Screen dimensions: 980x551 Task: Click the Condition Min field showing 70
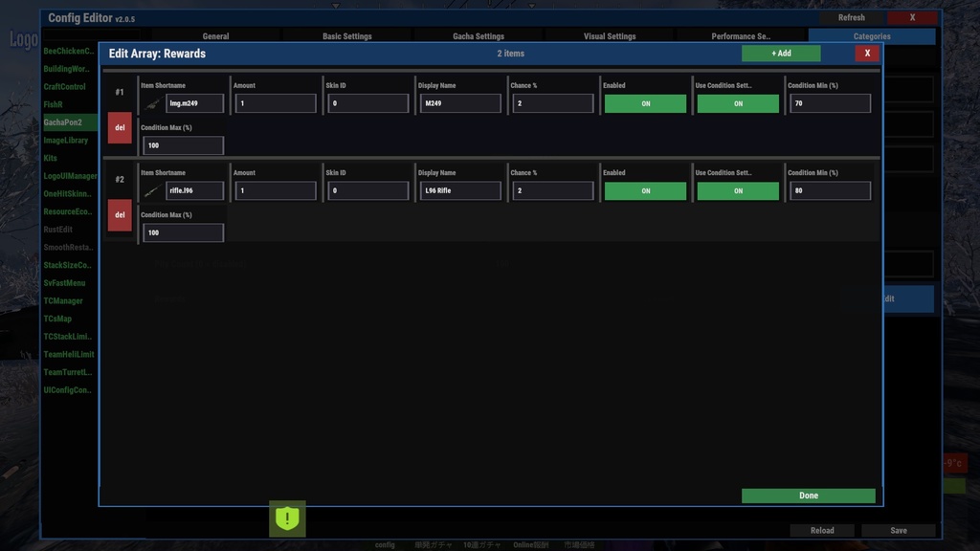click(x=830, y=102)
